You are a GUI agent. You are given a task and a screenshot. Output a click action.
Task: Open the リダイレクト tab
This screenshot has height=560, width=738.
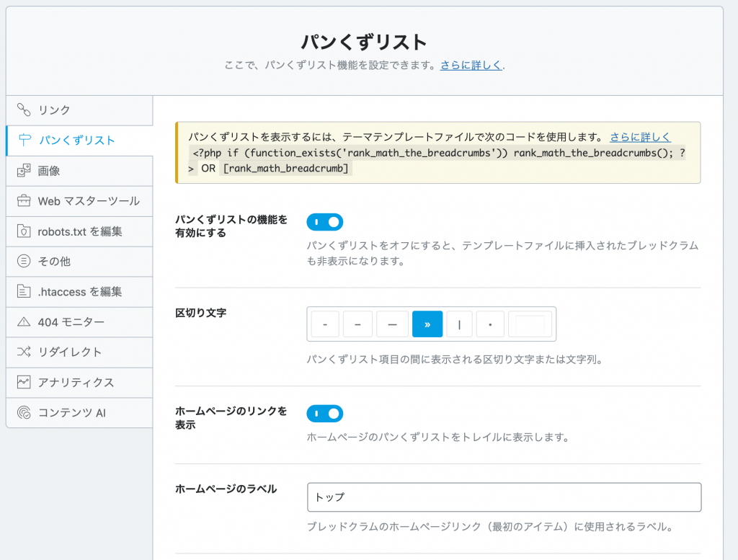79,352
